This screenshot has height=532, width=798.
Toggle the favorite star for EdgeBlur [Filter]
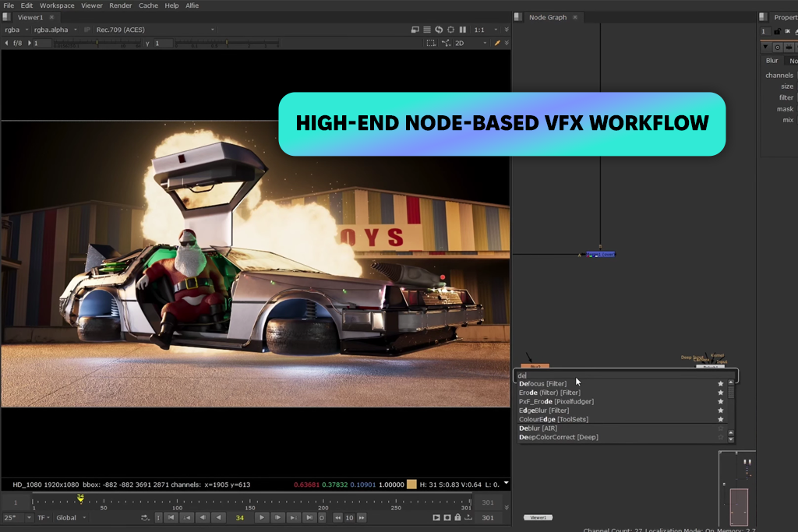click(721, 410)
